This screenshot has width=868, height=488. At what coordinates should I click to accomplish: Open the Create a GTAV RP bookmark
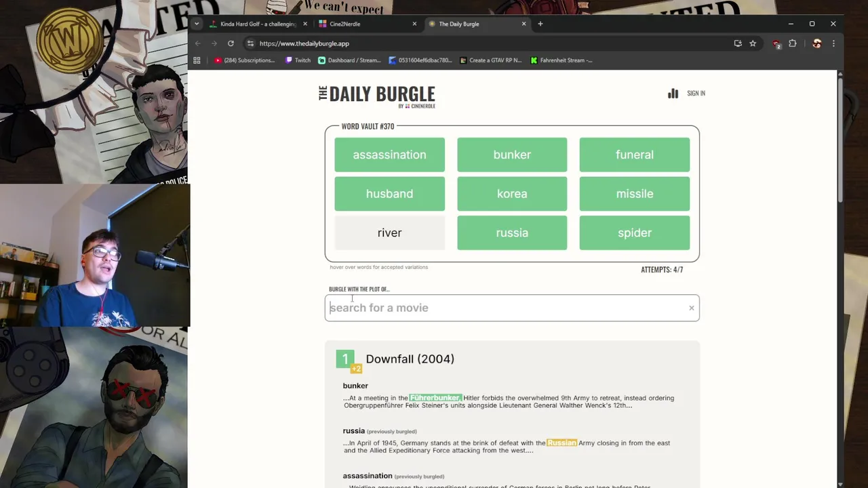pyautogui.click(x=490, y=60)
